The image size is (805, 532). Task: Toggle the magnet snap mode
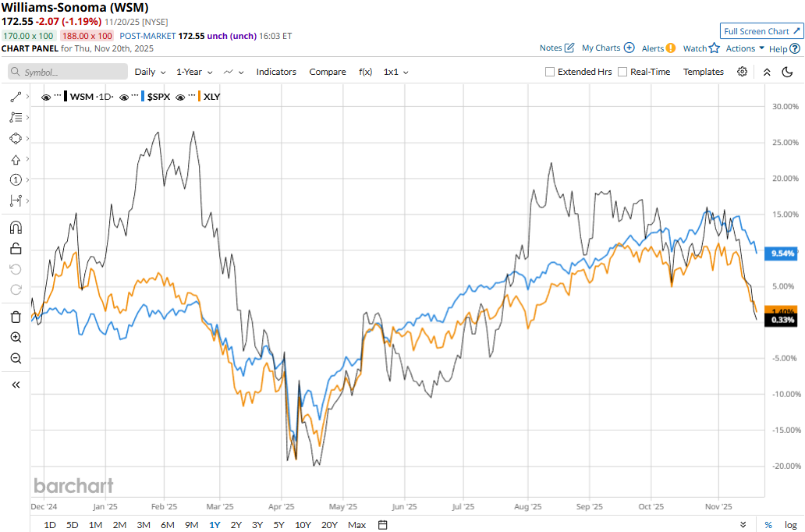click(16, 228)
